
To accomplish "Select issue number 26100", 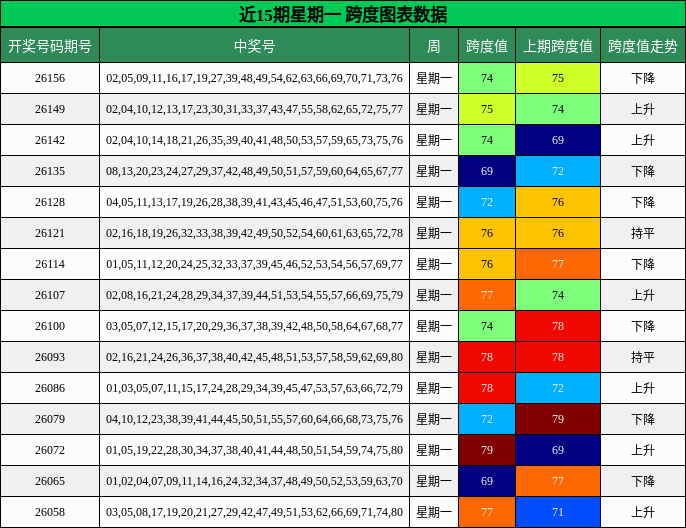I will (x=50, y=327).
